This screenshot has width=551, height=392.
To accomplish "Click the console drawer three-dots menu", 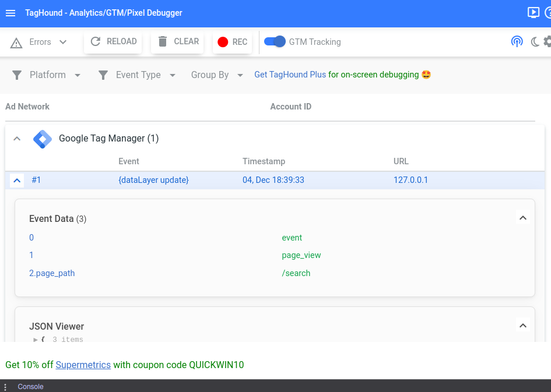I will point(5,386).
